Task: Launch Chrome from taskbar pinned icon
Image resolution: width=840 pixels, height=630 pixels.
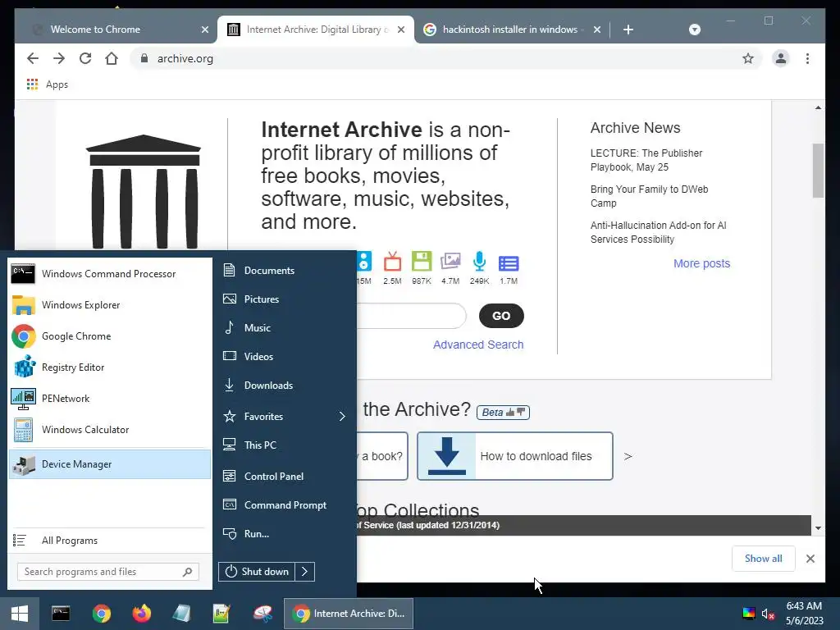Action: coord(101,614)
